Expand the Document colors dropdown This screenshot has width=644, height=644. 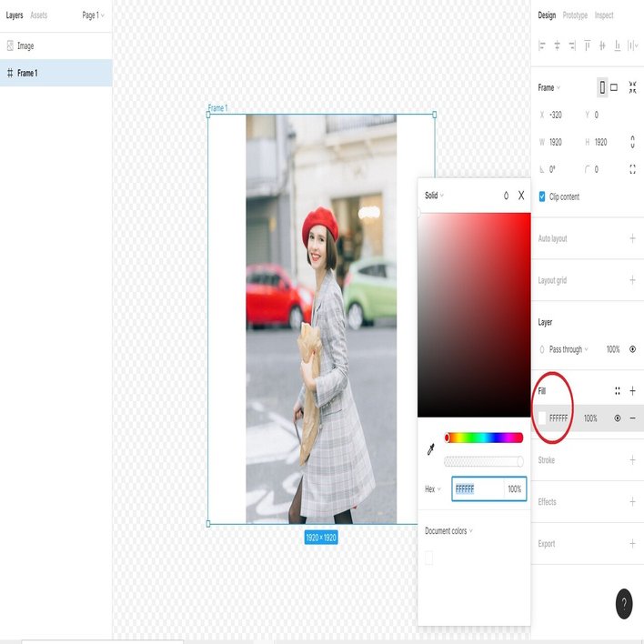point(448,531)
